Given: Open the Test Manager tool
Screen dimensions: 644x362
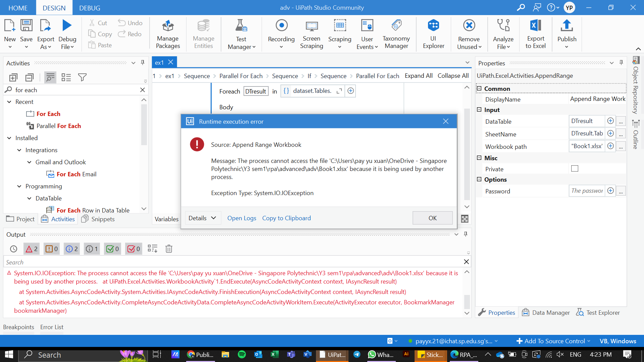Looking at the screenshot, I should click(x=241, y=34).
